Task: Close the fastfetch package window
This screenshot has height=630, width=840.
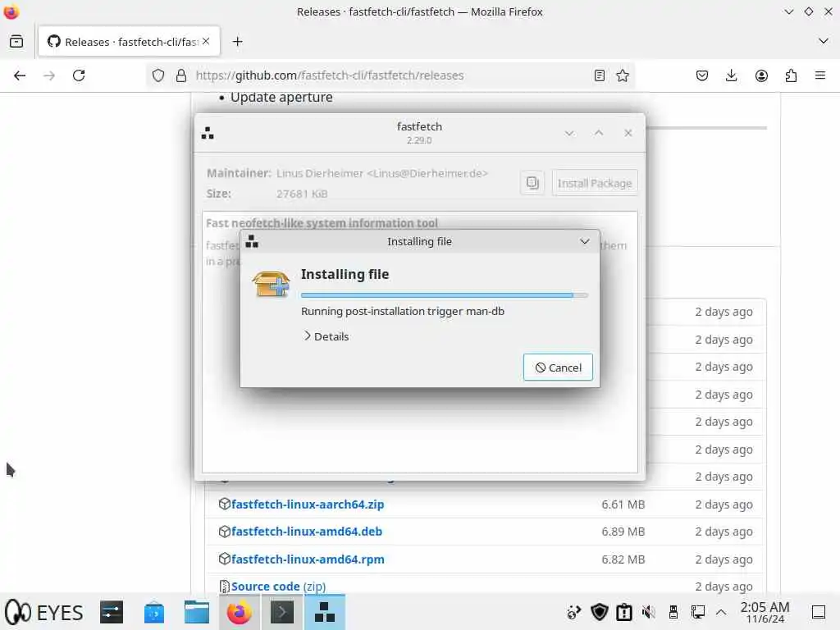Action: click(628, 133)
